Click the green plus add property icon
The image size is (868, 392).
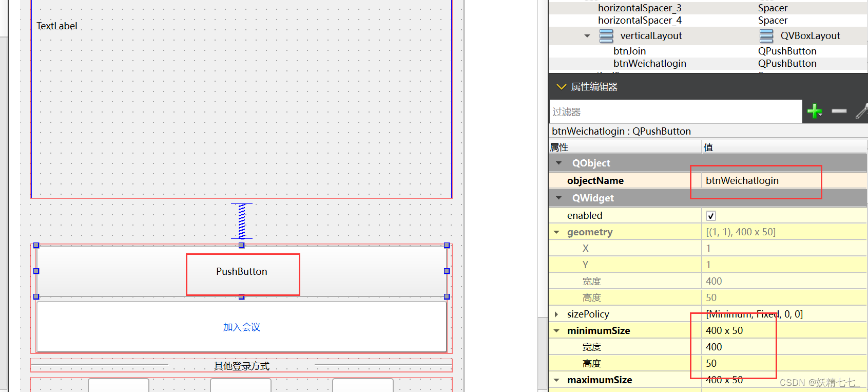coord(815,111)
